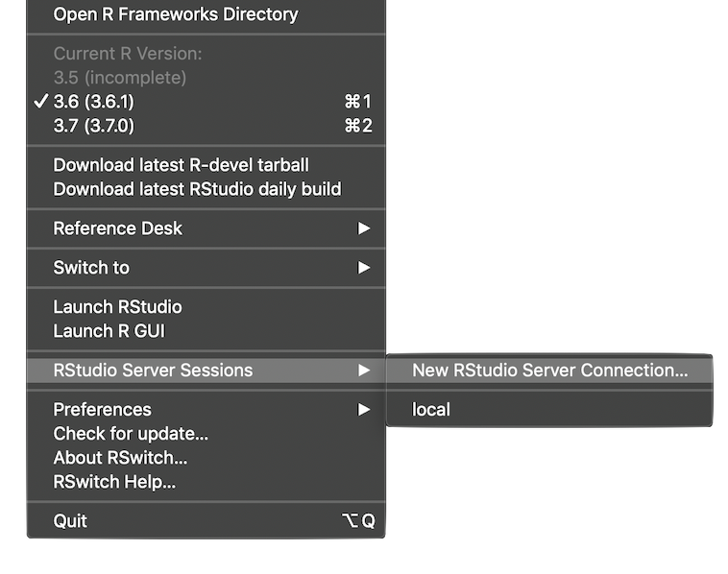This screenshot has height=574, width=728.
Task: Create New RStudio Server Connection
Action: pos(549,371)
